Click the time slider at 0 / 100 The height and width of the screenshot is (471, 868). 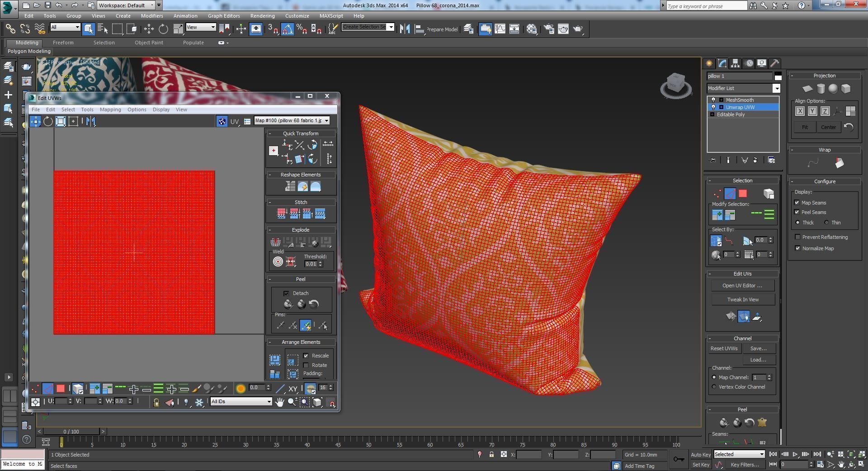click(x=71, y=432)
